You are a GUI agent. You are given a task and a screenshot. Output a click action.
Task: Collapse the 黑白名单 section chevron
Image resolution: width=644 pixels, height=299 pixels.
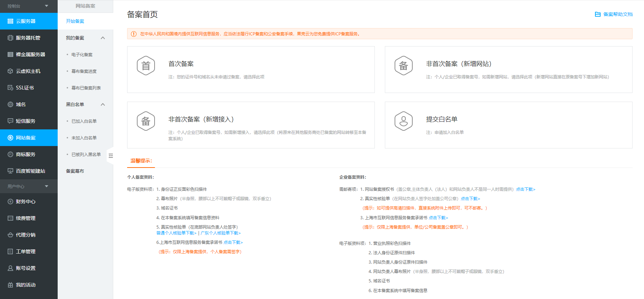[103, 104]
